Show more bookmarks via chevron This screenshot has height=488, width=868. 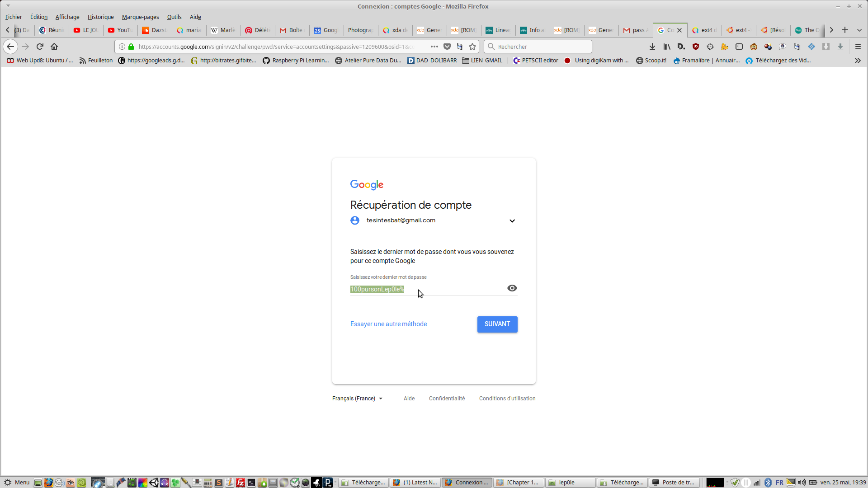(x=857, y=61)
